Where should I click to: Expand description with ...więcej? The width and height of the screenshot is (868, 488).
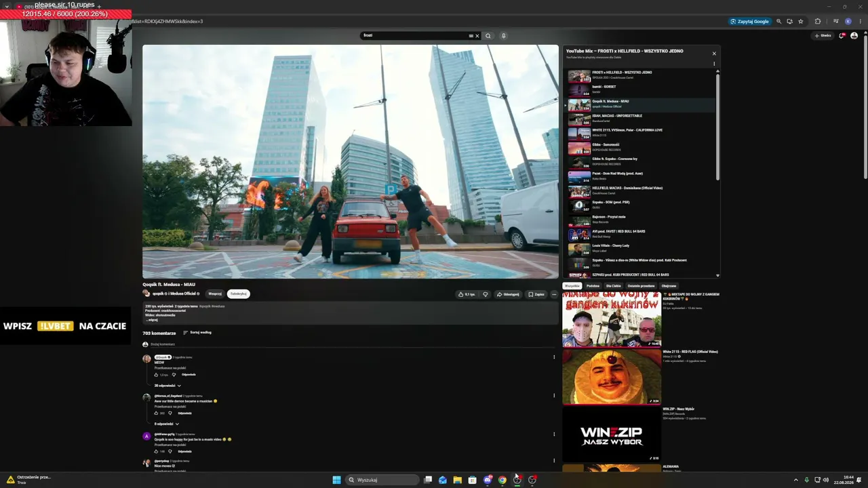click(x=152, y=320)
